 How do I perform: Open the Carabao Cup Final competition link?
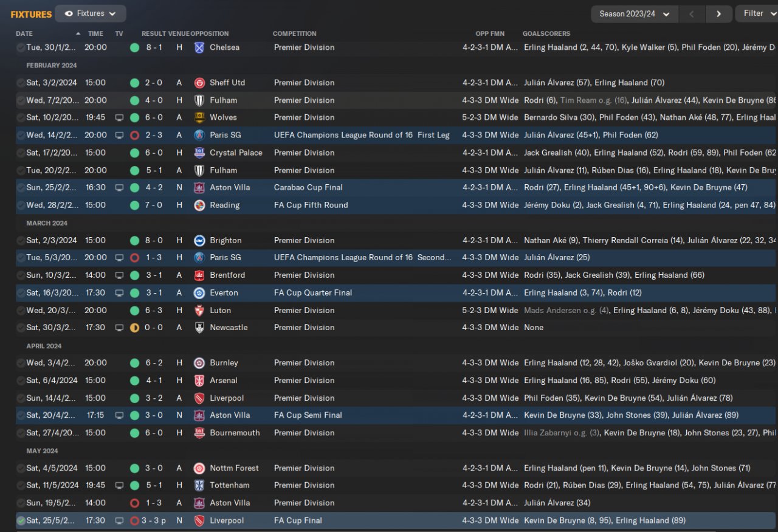pyautogui.click(x=308, y=187)
